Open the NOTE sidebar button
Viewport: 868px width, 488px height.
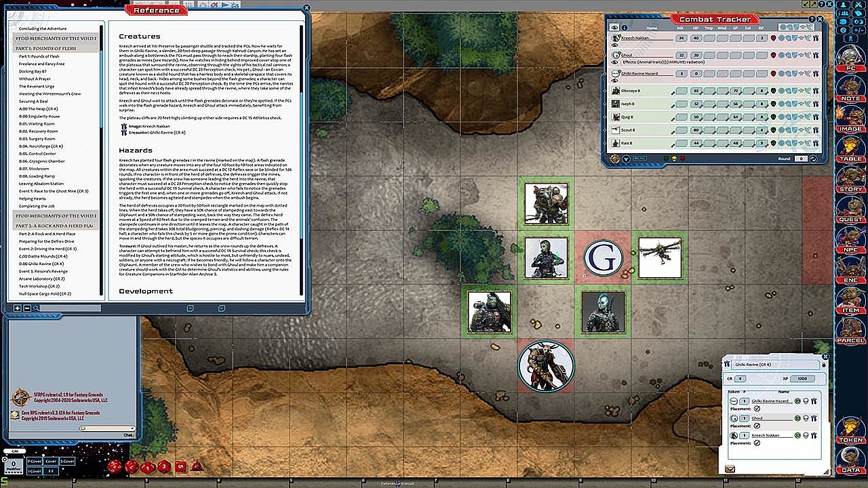(850, 89)
